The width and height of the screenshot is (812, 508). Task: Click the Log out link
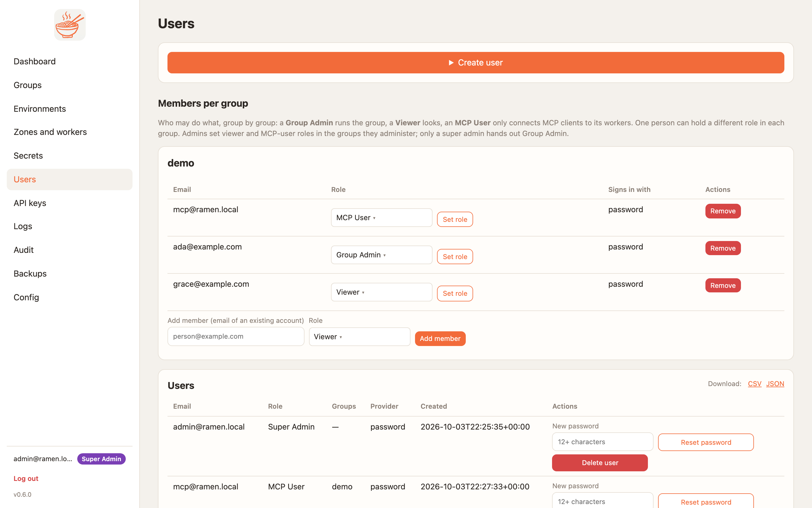(x=26, y=478)
